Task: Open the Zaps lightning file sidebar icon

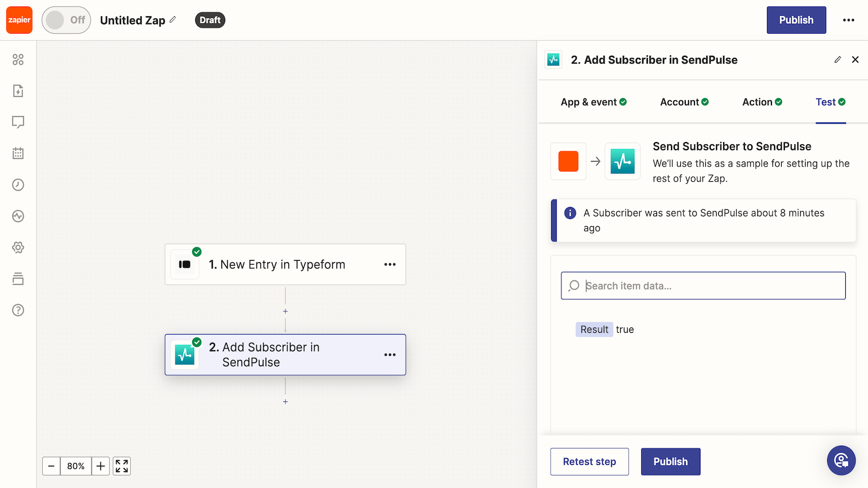Action: pos(18,91)
